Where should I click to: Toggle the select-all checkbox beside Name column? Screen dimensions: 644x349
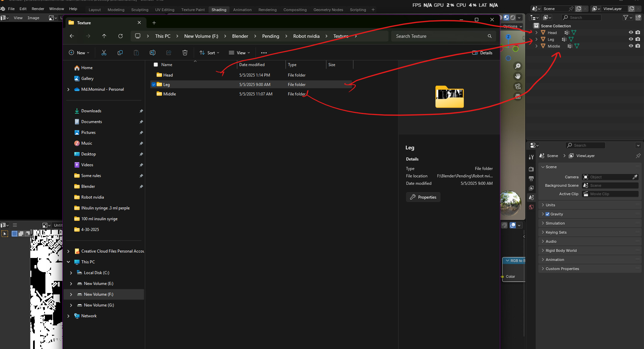point(156,65)
